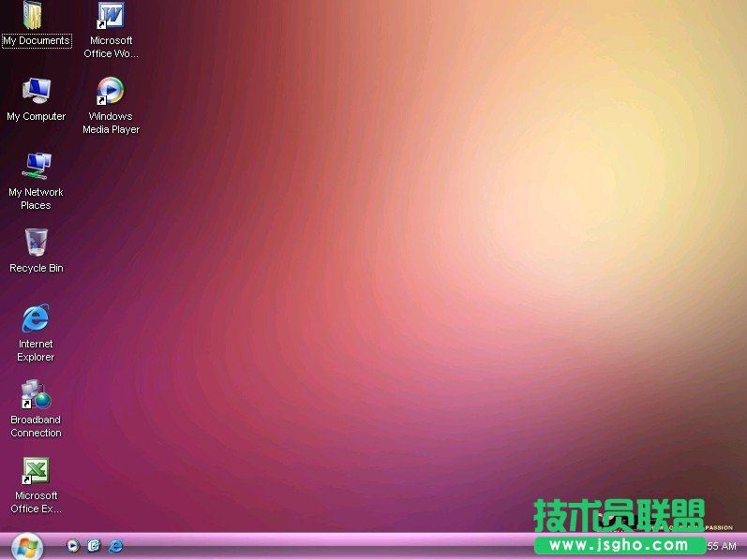Viewport: 747px width, 560px height.
Task: Click the Show Desktop quick launch icon
Action: 94,545
